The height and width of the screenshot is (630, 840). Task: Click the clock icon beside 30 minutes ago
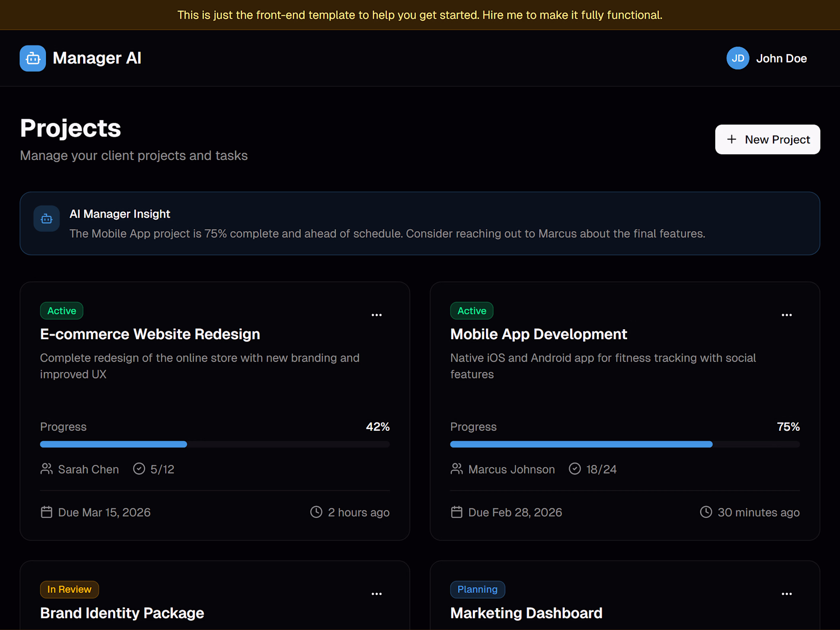tap(706, 512)
